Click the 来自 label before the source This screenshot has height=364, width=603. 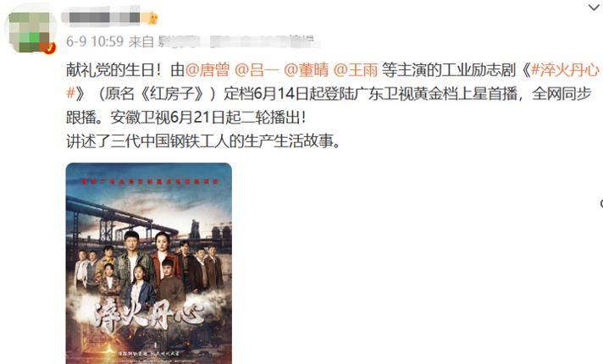click(141, 41)
